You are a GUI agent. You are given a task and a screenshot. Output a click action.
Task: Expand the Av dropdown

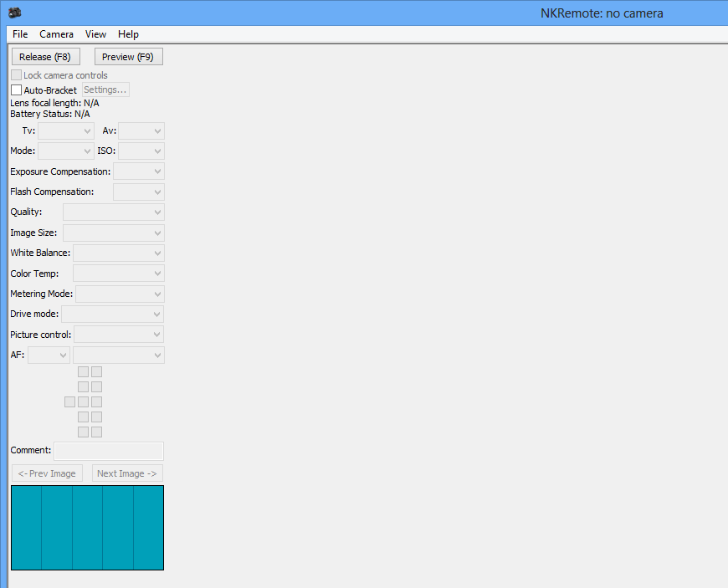point(141,130)
